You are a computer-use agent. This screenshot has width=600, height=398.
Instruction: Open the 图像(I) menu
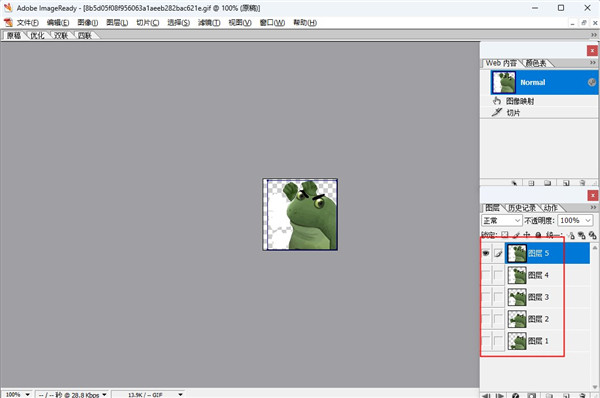tap(88, 23)
